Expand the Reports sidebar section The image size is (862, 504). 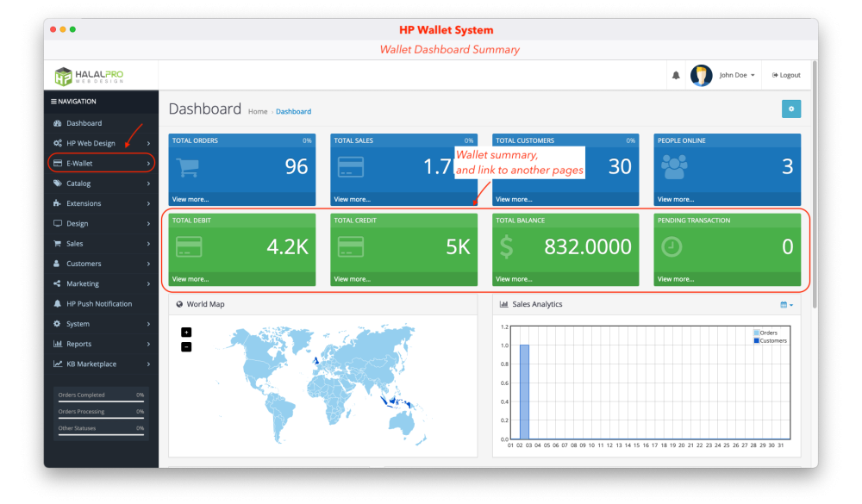coord(101,344)
